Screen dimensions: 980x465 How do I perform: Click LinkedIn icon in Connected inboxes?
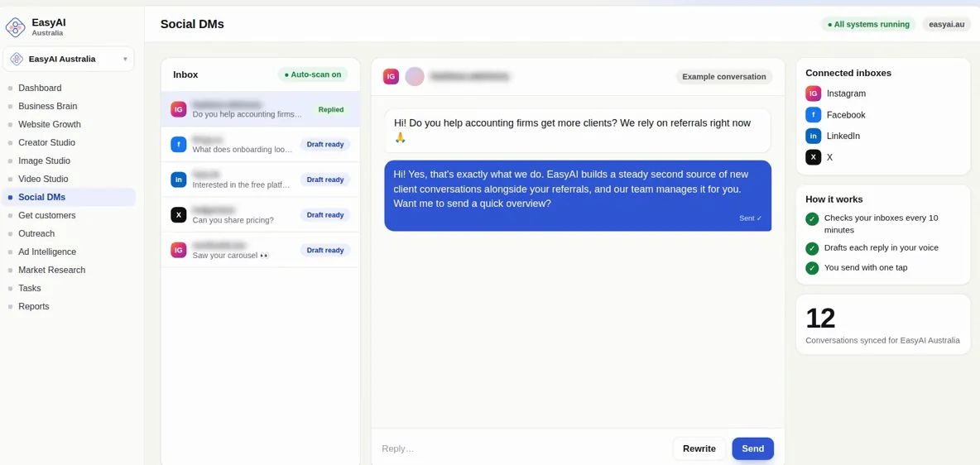[813, 136]
